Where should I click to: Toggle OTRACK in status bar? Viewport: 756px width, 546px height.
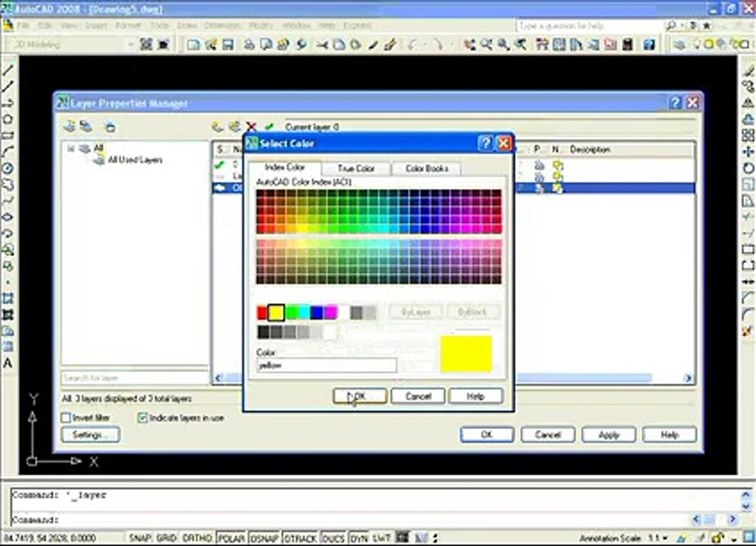(x=300, y=538)
